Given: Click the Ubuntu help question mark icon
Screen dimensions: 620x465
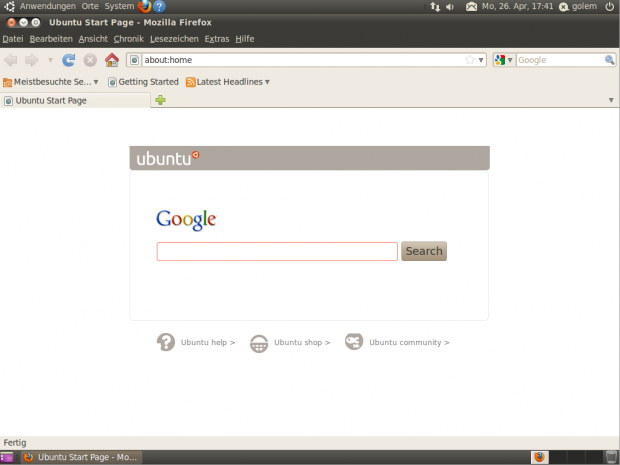Looking at the screenshot, I should (166, 342).
